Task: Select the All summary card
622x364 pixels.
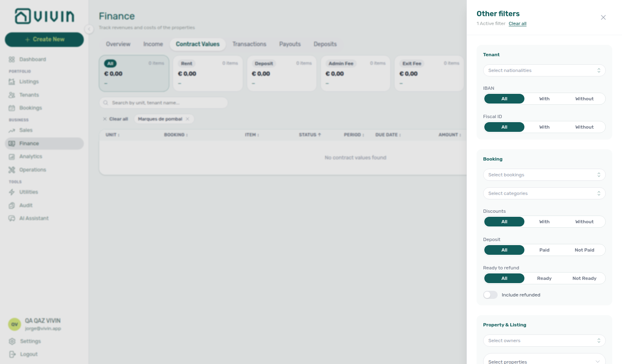Action: coord(134,74)
